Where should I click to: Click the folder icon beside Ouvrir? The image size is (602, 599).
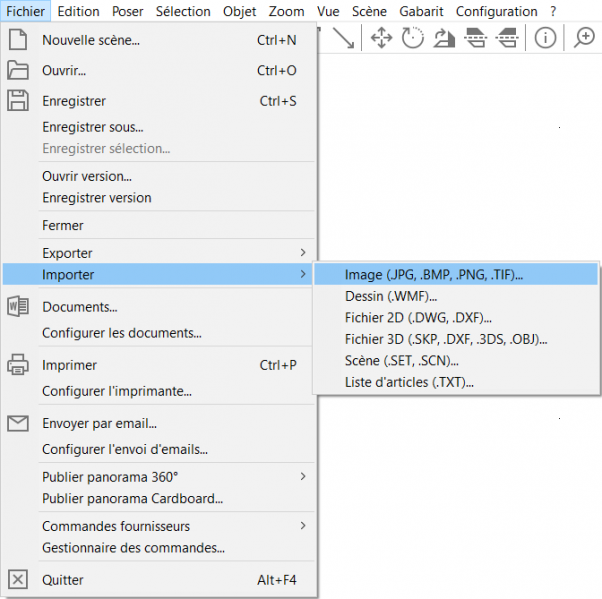18,71
